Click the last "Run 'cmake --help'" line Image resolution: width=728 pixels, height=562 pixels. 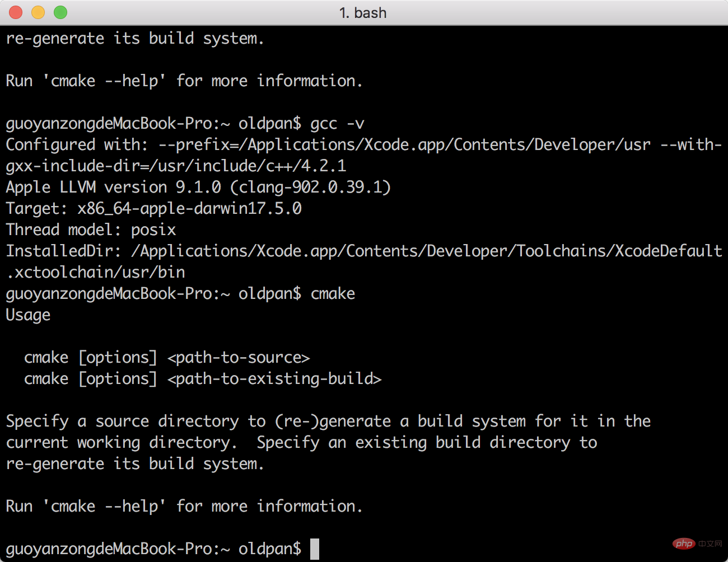tap(184, 507)
